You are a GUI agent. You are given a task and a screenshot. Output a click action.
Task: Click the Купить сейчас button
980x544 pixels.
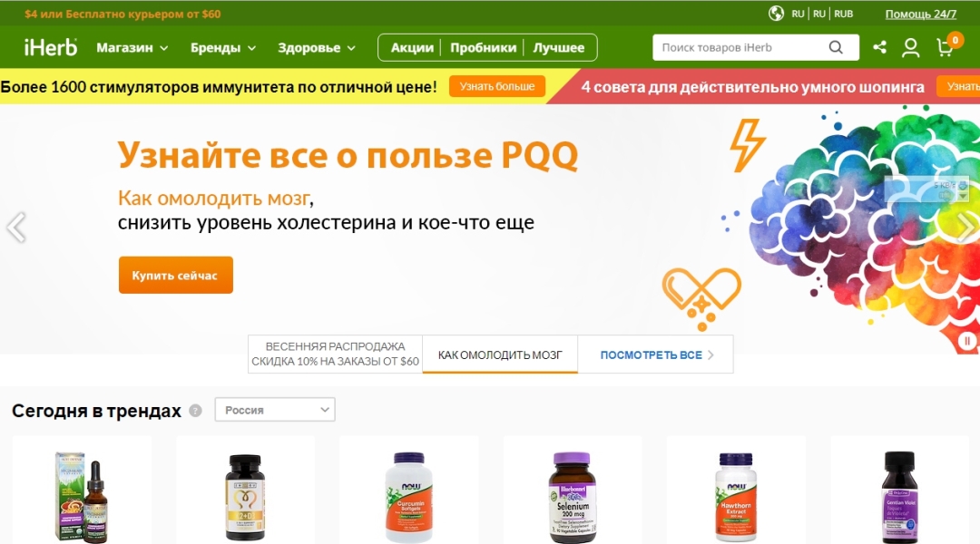click(x=176, y=275)
